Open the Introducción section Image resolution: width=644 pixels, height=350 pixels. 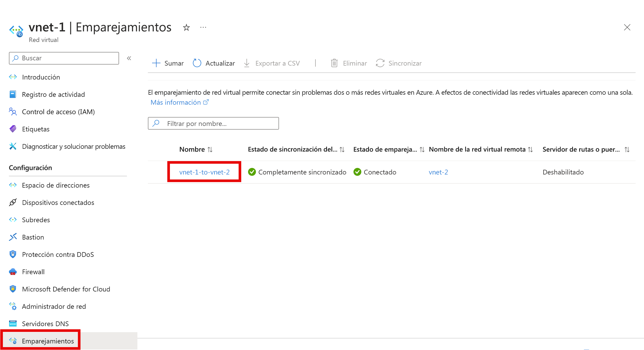[x=41, y=77]
